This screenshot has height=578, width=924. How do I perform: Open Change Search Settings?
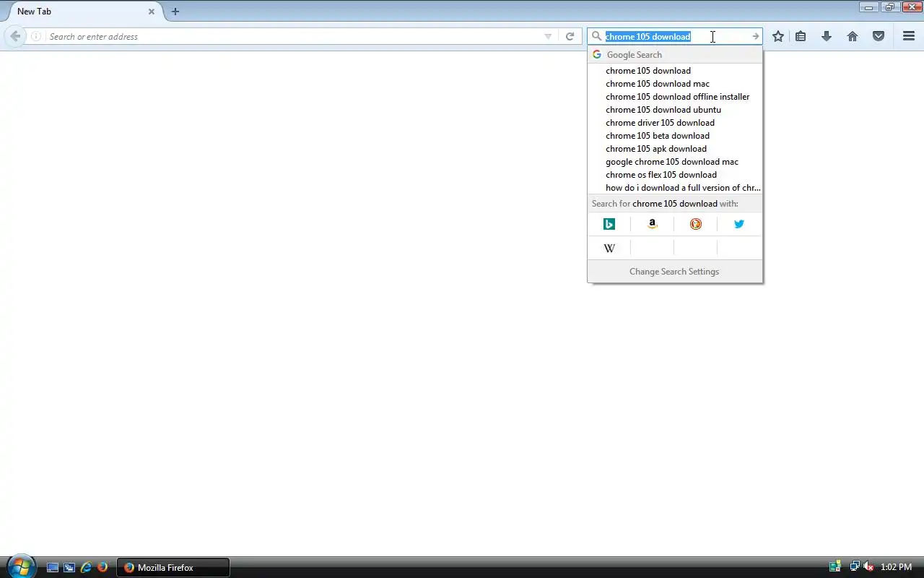coord(675,272)
